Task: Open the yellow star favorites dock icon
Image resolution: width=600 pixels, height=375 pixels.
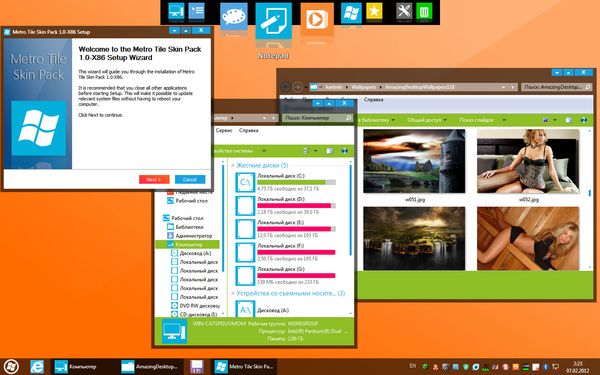Action: point(374,11)
